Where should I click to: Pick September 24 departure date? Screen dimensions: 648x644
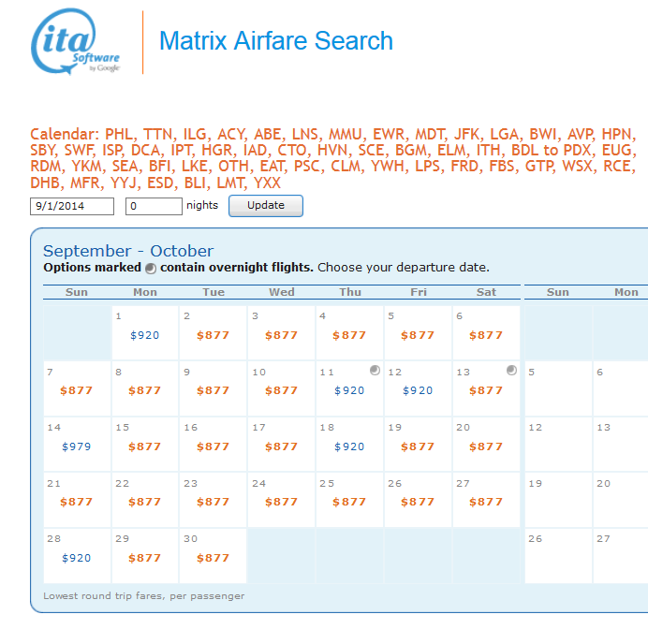(x=281, y=501)
